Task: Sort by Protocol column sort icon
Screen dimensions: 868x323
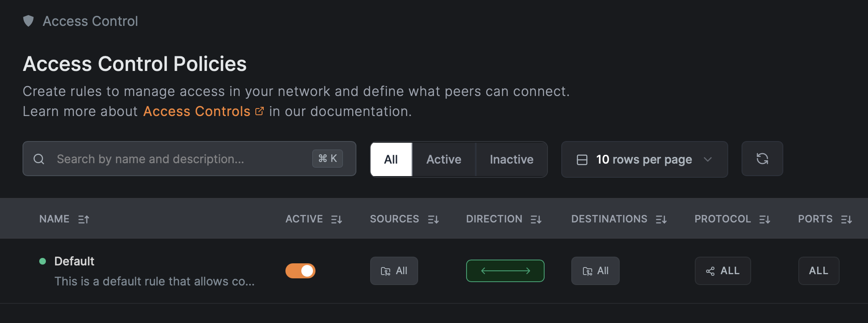Action: click(x=765, y=219)
